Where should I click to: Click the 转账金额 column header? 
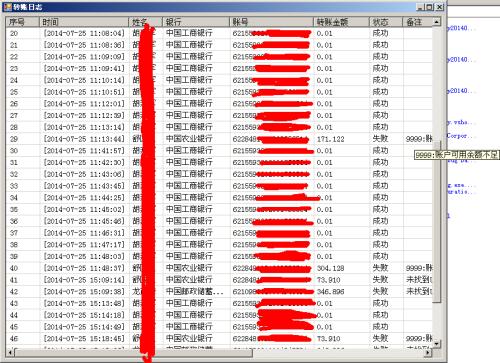(x=341, y=22)
